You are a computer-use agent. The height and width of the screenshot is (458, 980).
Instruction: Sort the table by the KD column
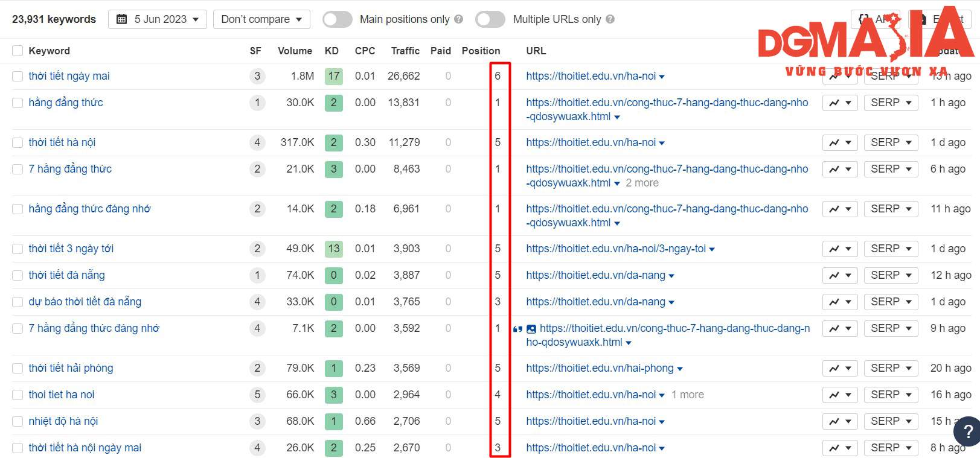[x=331, y=51]
